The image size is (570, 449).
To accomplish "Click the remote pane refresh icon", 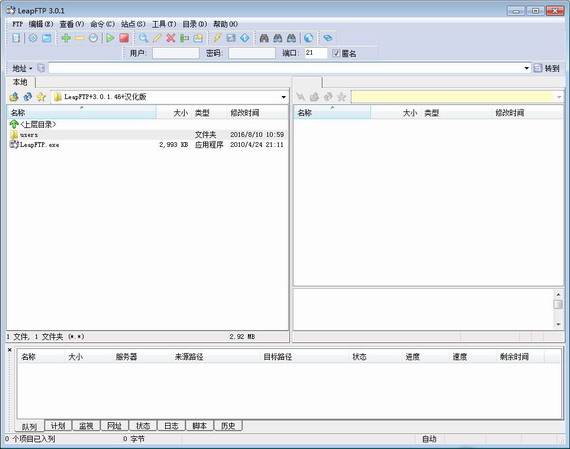I will [328, 97].
